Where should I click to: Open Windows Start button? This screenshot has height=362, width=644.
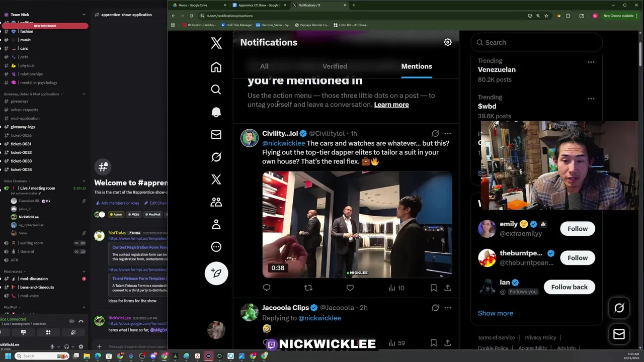tap(8, 356)
